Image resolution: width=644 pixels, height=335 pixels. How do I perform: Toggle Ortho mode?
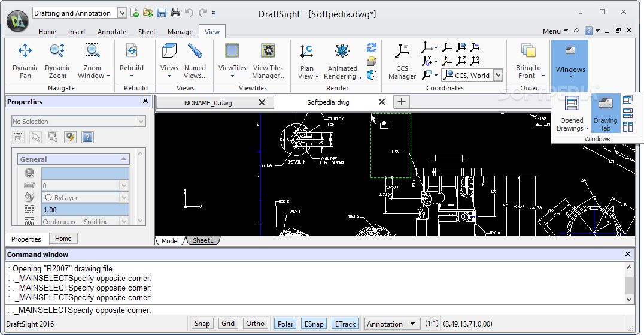(255, 324)
